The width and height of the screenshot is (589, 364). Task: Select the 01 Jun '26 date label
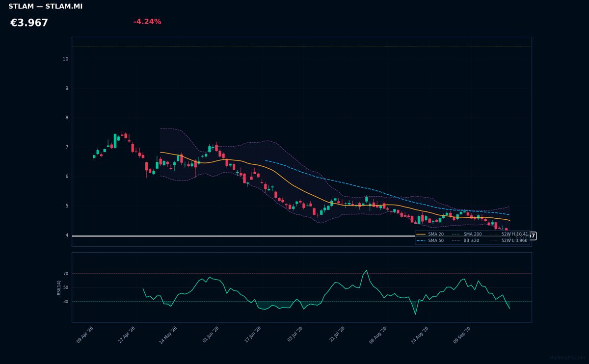tap(210, 335)
